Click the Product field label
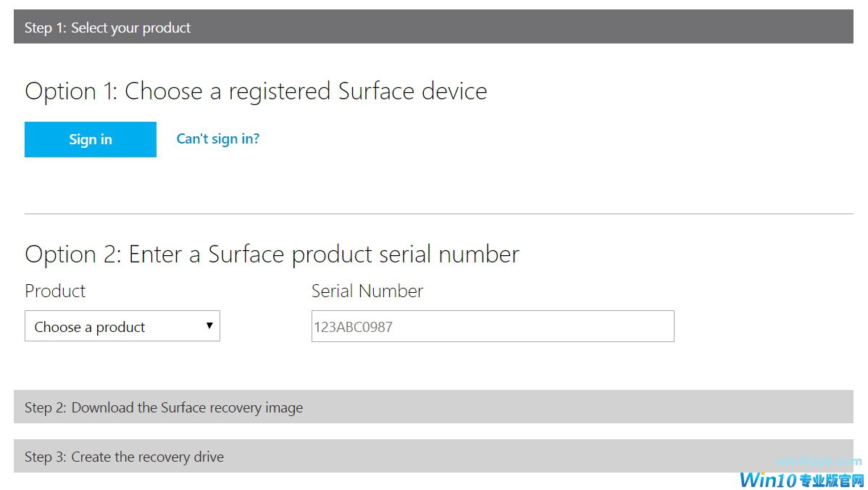868x490 pixels. coord(55,291)
